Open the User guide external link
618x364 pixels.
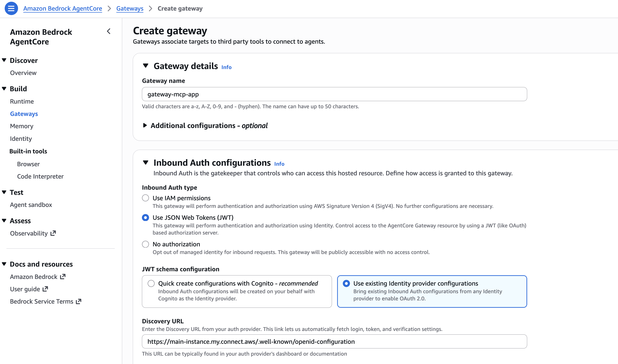point(45,289)
